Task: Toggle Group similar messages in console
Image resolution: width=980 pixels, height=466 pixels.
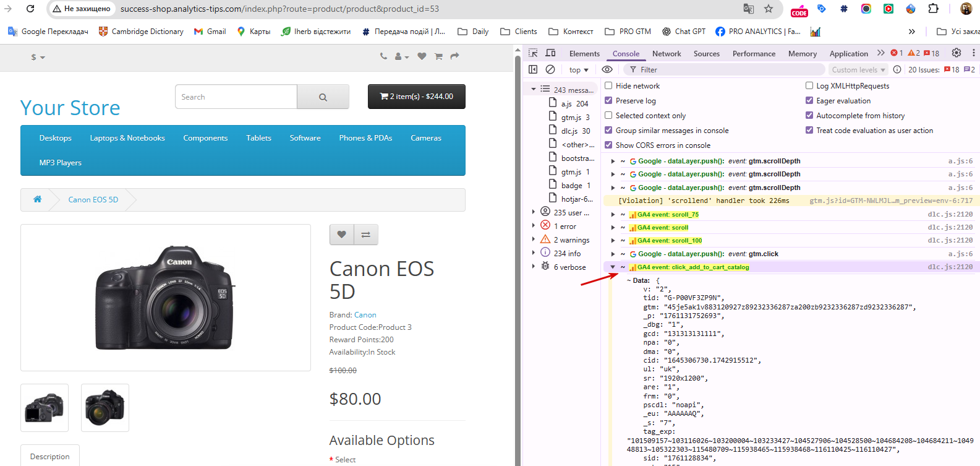Action: point(608,130)
